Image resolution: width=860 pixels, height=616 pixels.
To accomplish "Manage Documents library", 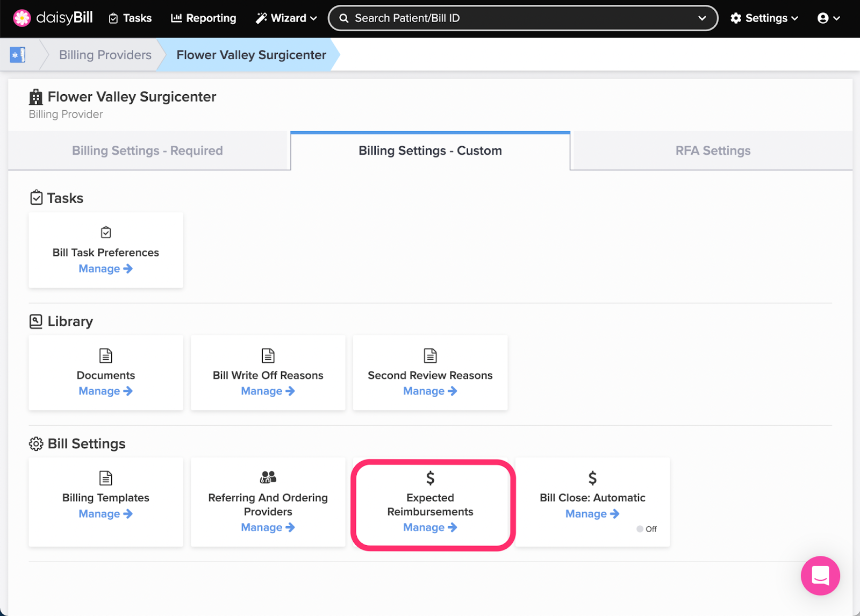I will click(x=106, y=391).
